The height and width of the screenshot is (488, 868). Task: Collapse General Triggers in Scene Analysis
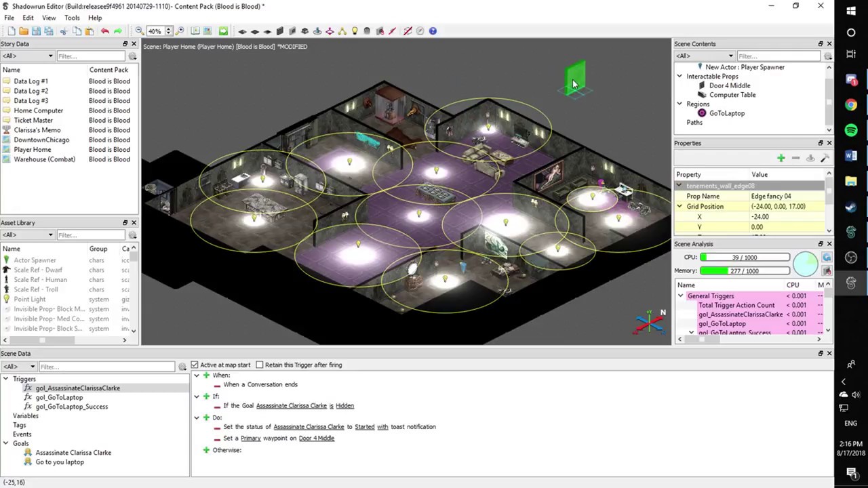[x=680, y=296]
